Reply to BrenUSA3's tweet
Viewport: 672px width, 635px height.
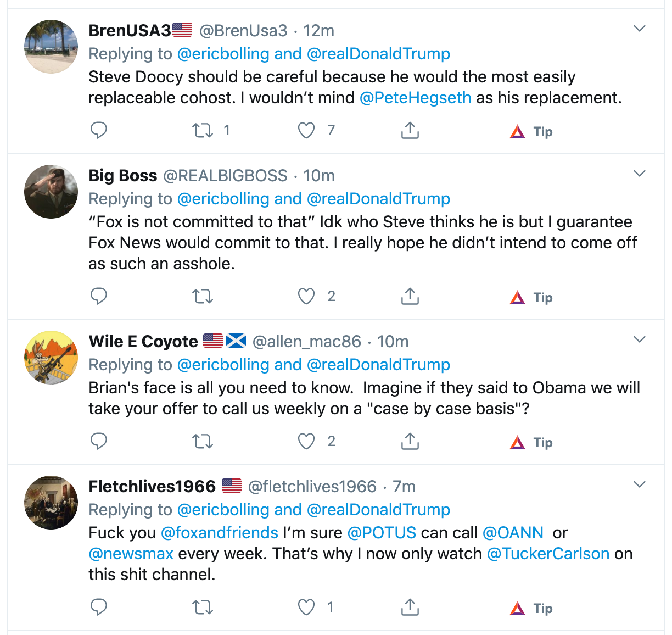pyautogui.click(x=99, y=130)
